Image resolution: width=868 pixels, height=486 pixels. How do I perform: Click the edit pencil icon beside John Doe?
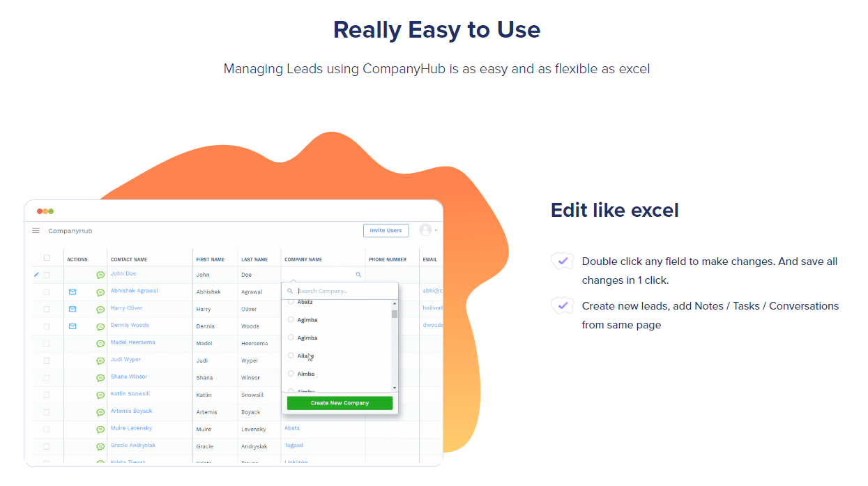(36, 275)
